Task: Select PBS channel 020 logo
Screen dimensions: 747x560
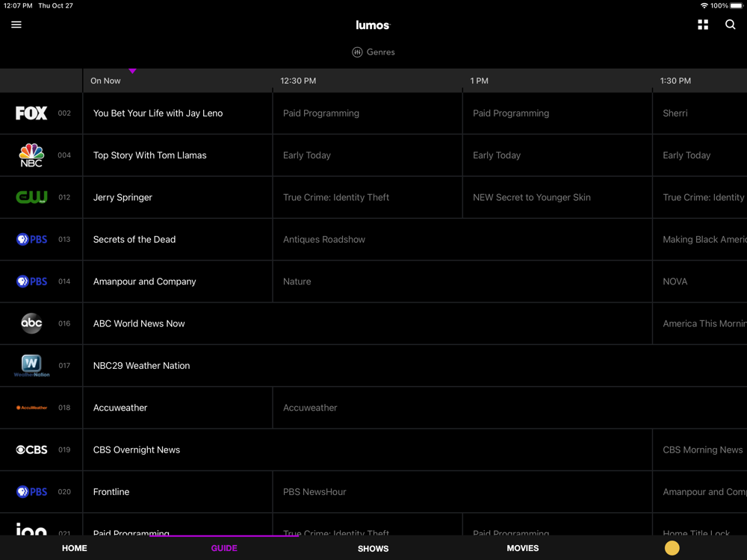Action: (x=31, y=491)
